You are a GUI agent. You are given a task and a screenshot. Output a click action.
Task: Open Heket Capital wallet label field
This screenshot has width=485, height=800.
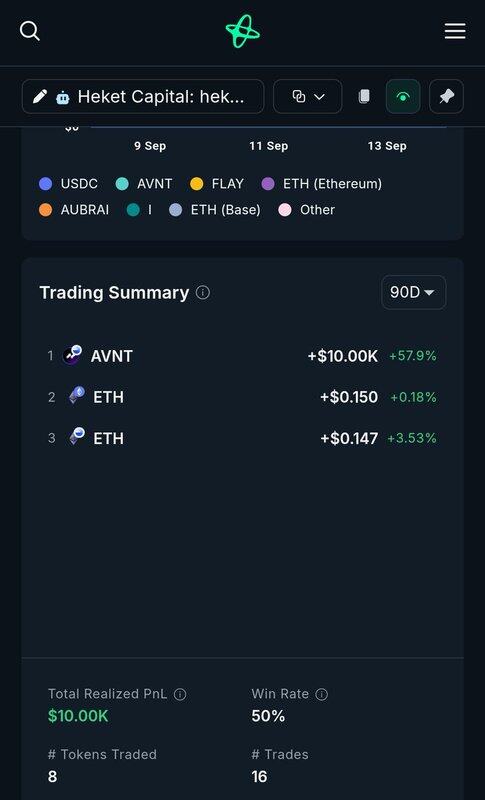[143, 96]
